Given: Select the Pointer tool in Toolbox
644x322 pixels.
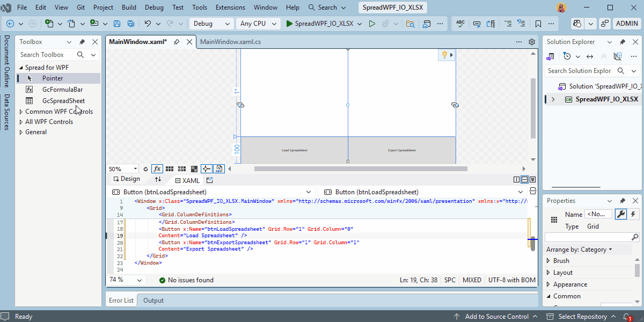Looking at the screenshot, I should click(58, 78).
